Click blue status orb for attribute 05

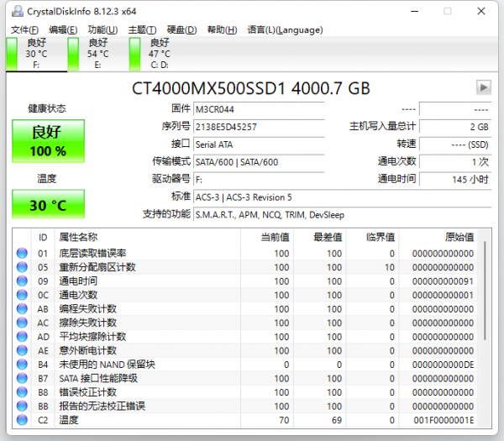click(x=22, y=267)
